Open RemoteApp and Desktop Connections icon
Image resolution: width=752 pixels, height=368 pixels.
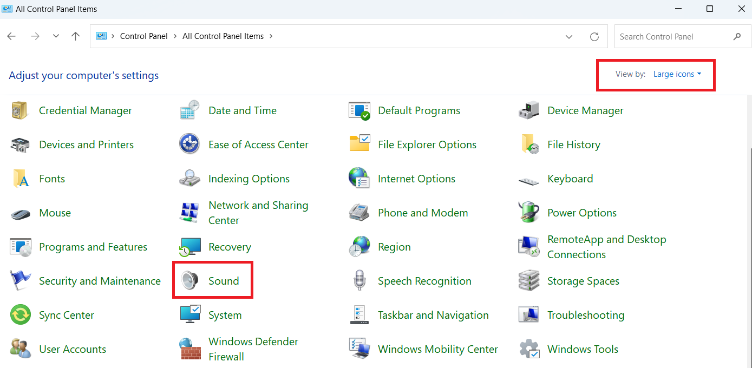pyautogui.click(x=529, y=247)
